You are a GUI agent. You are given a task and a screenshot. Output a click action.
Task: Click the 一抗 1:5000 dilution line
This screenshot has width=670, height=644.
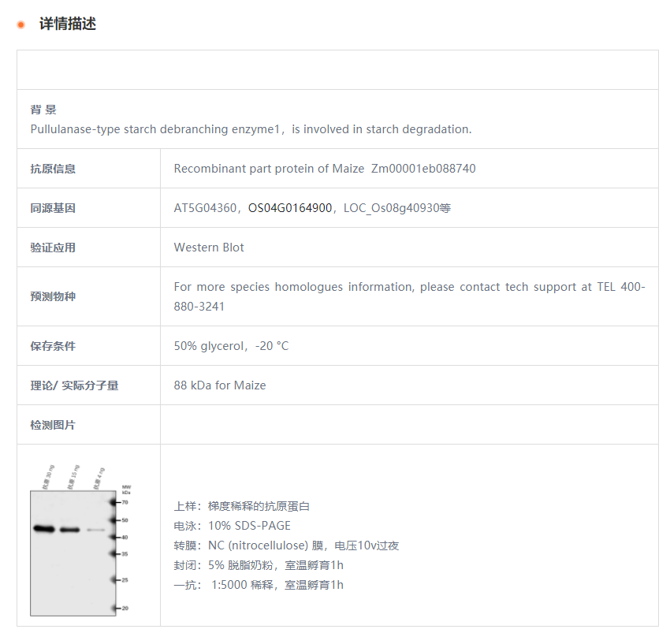259,585
